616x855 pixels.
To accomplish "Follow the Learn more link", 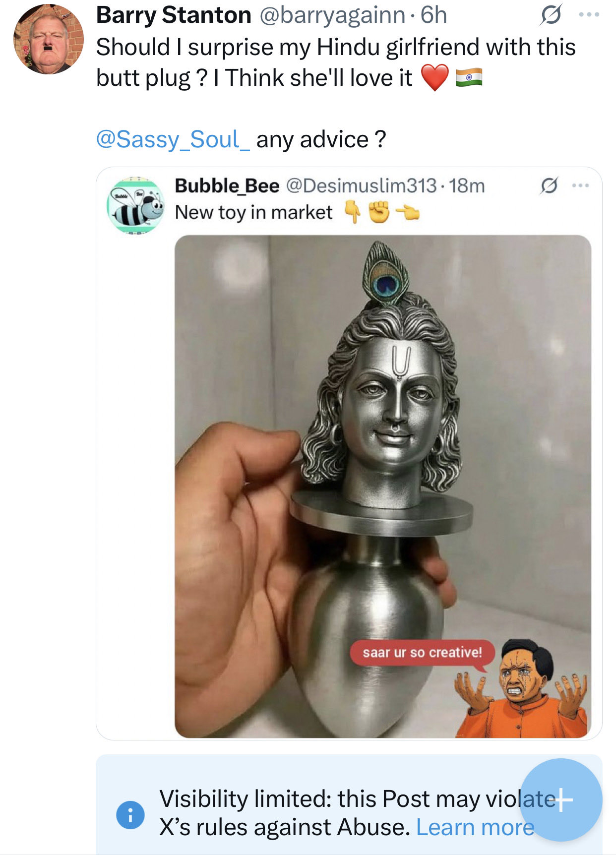I will (475, 827).
